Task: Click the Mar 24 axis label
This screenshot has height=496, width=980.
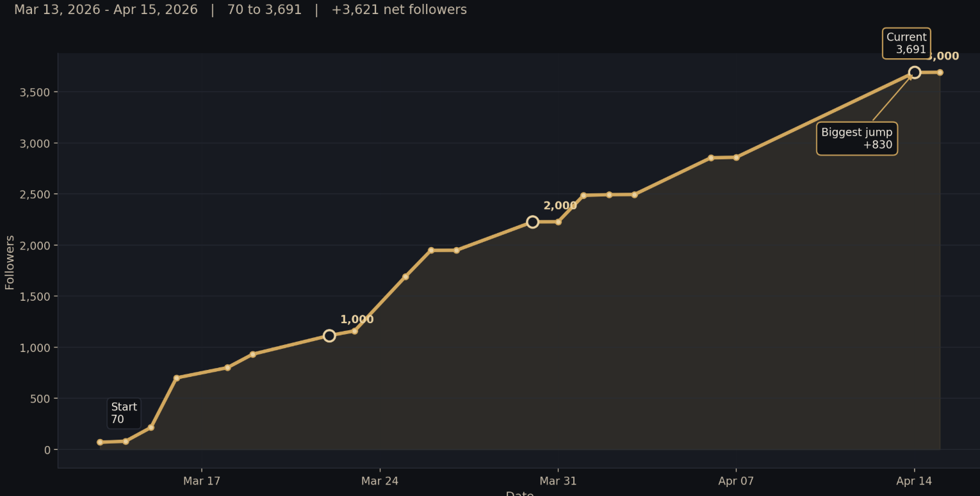Action: point(380,481)
